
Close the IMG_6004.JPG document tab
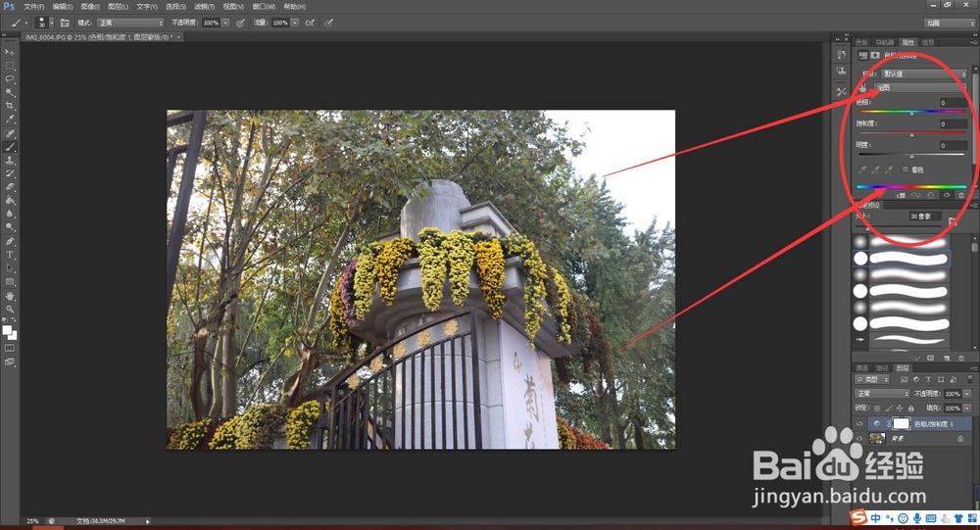tap(178, 37)
